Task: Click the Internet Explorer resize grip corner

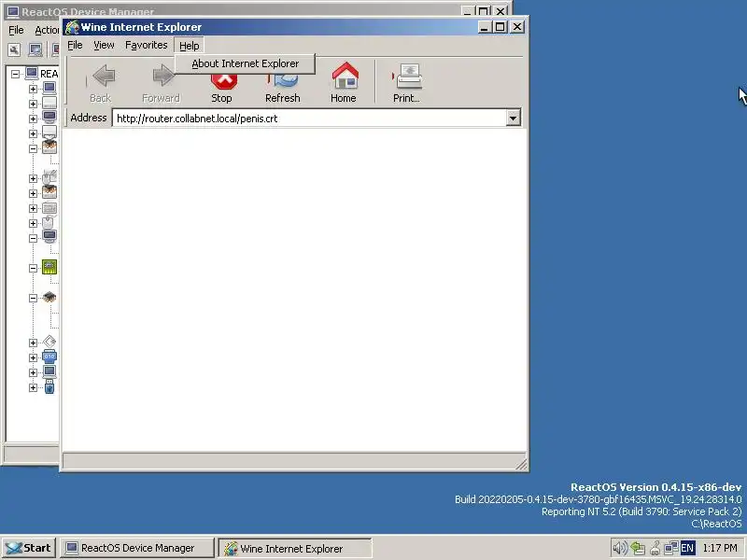Action: coord(521,464)
